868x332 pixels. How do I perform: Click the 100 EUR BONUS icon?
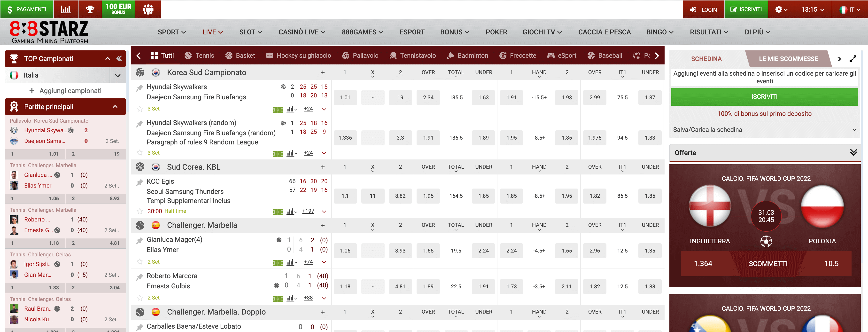[118, 9]
